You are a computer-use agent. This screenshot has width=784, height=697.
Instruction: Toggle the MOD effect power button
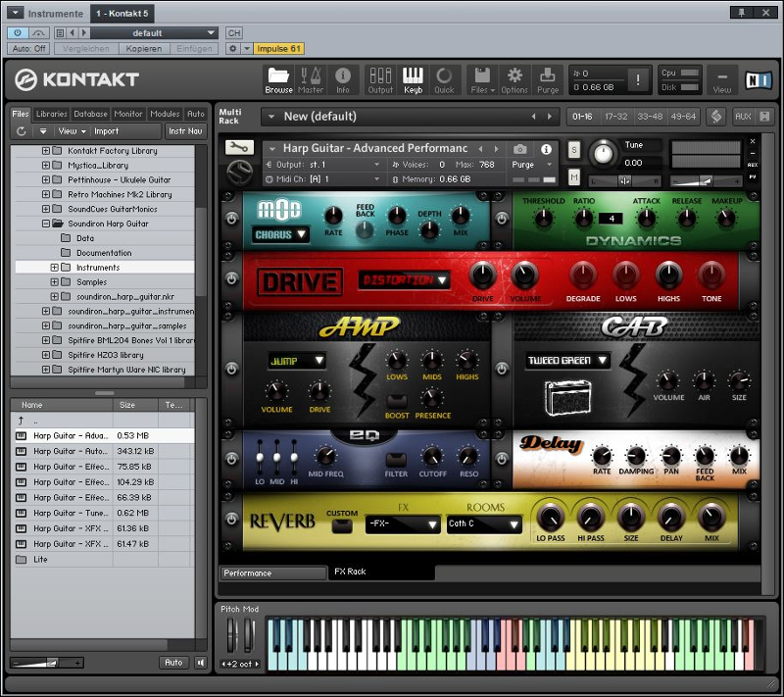pyautogui.click(x=231, y=219)
